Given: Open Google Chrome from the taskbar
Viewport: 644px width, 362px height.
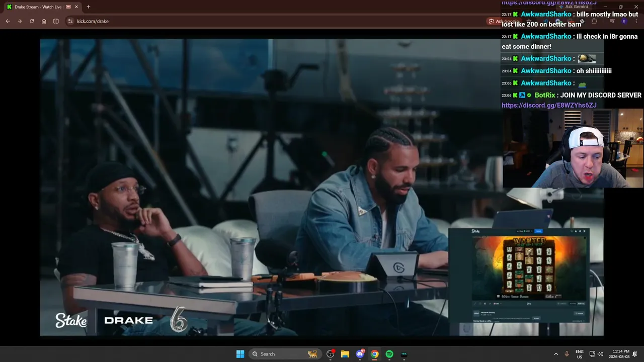Looking at the screenshot, I should [x=375, y=354].
